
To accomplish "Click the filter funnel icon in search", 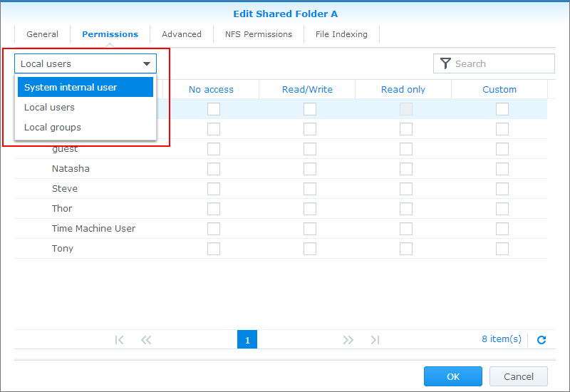I will coord(445,63).
